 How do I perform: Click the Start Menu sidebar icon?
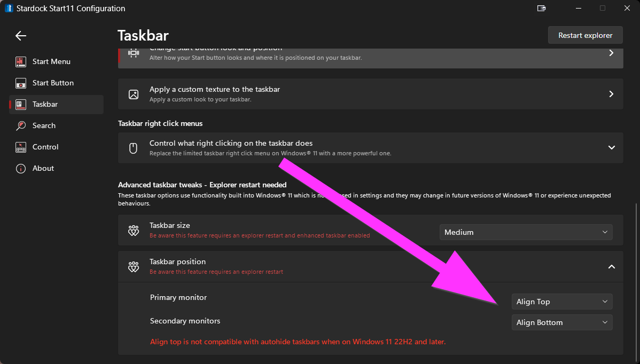(x=21, y=61)
